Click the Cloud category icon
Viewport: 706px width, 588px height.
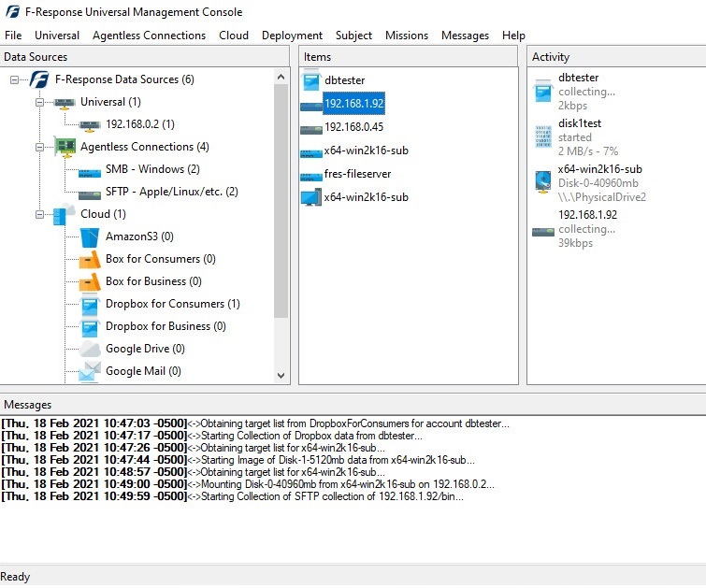[x=64, y=214]
